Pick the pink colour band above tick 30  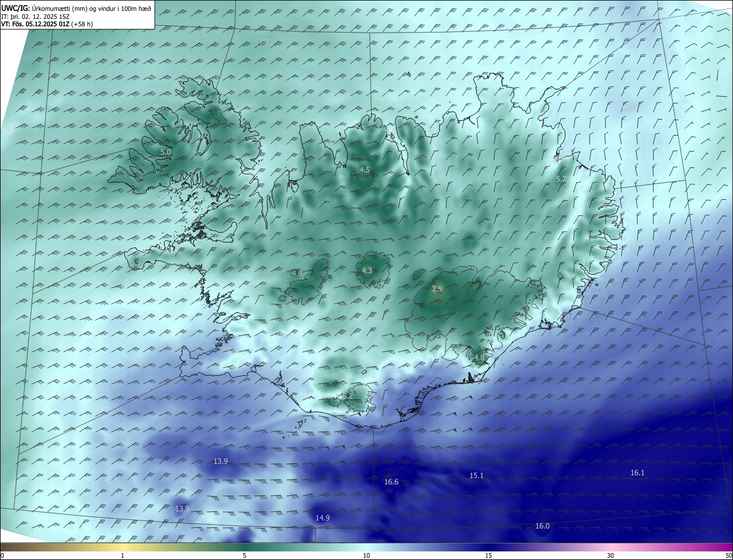pos(610,547)
